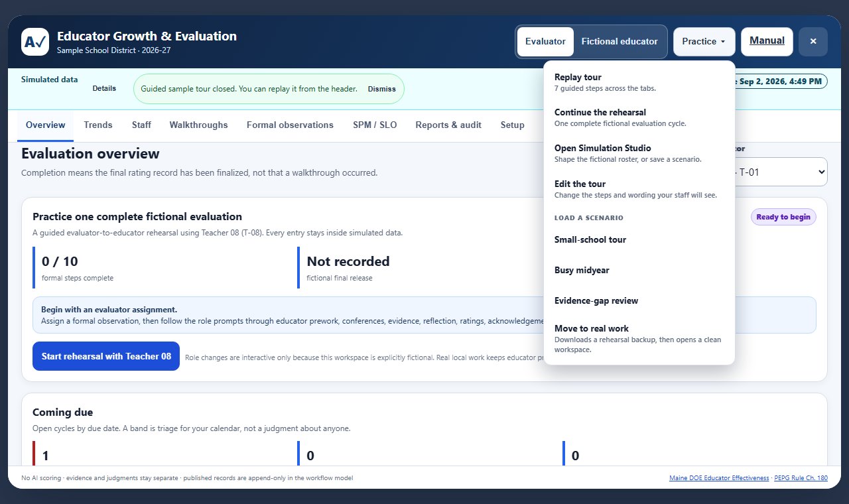Click the Coming due heading
Image resolution: width=849 pixels, height=504 pixels.
click(x=63, y=412)
